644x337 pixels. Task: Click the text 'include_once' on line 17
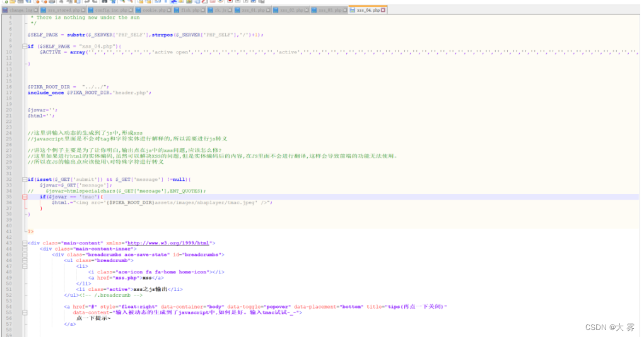[45, 93]
